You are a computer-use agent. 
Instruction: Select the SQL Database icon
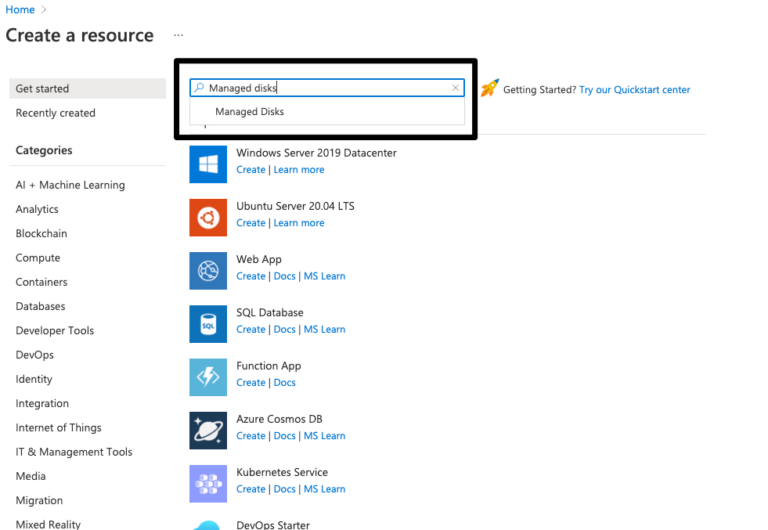tap(208, 323)
